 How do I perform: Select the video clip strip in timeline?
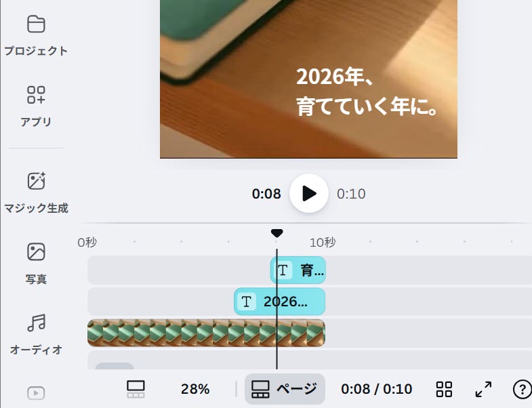206,333
